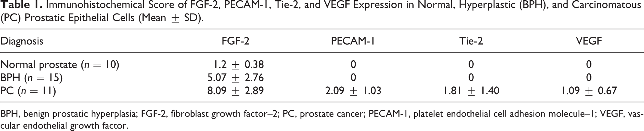Viewport: 644px width, 131px height.
Task: Select the PC row label
Action: [x=28, y=91]
